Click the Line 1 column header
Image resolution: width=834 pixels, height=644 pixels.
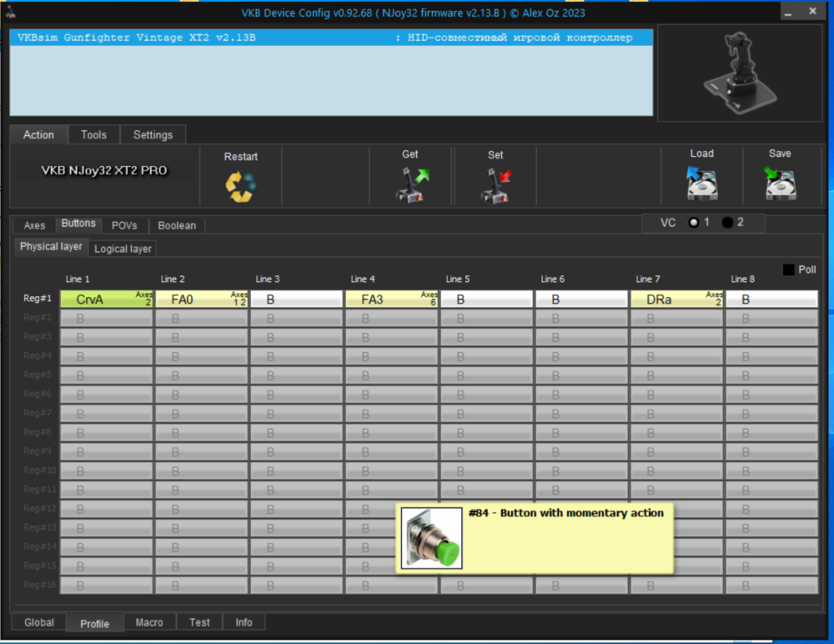(x=78, y=279)
